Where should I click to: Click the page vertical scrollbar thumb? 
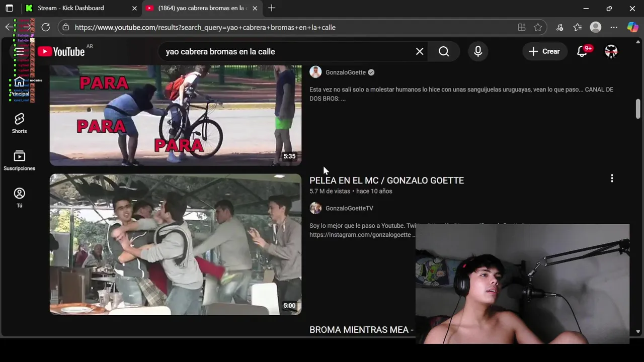tap(638, 109)
